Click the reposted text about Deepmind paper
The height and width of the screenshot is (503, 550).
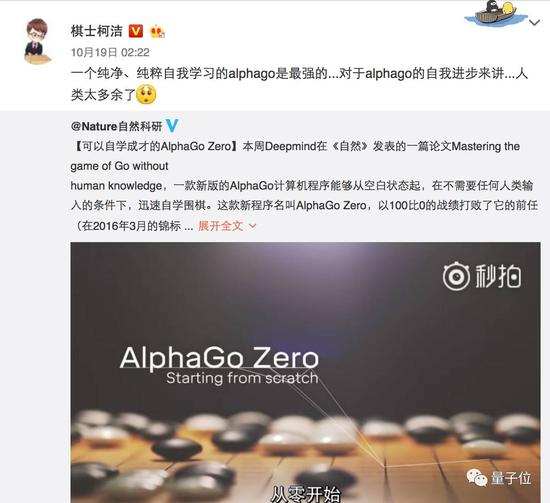point(304,186)
